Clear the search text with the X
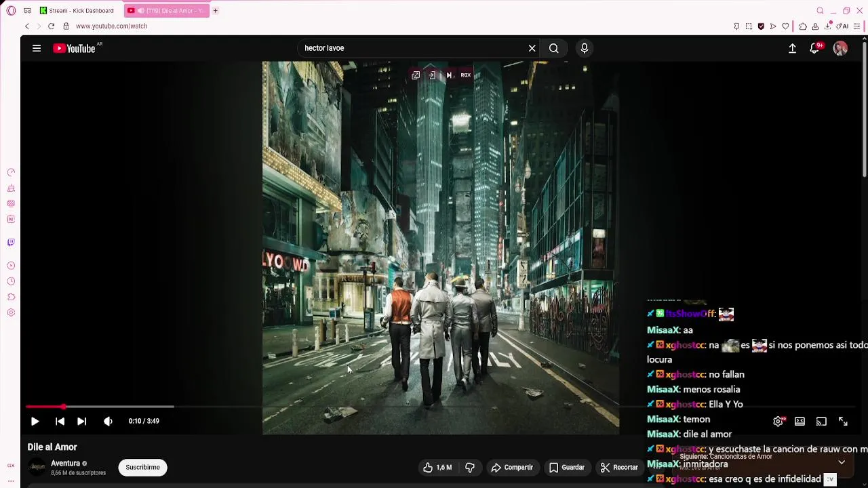The width and height of the screenshot is (868, 488). click(x=532, y=48)
